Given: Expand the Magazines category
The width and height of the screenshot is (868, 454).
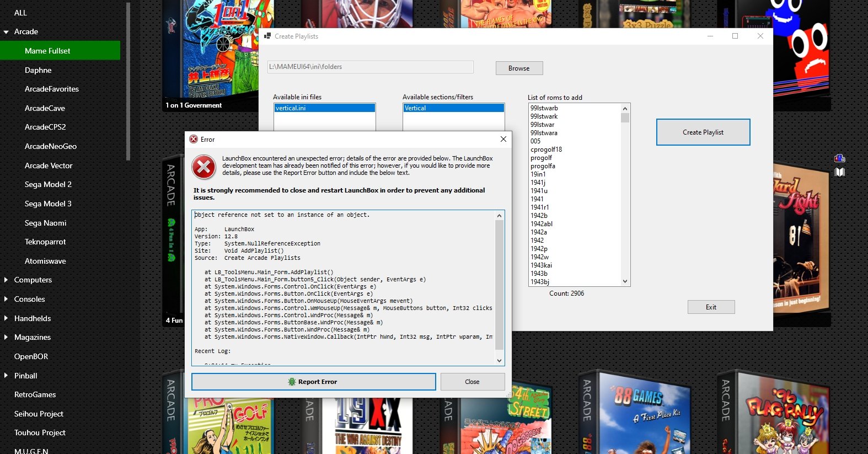Looking at the screenshot, I should 6,337.
